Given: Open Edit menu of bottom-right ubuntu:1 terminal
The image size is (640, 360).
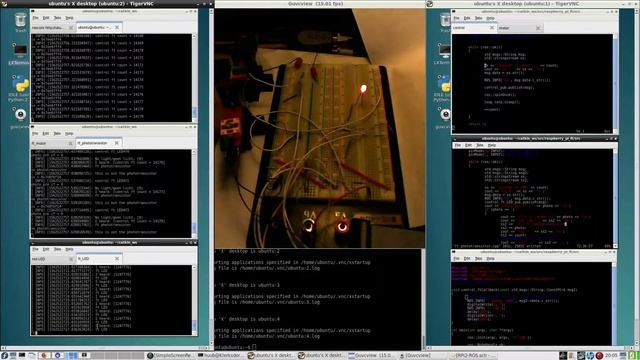Looking at the screenshot, I should tap(468, 258).
